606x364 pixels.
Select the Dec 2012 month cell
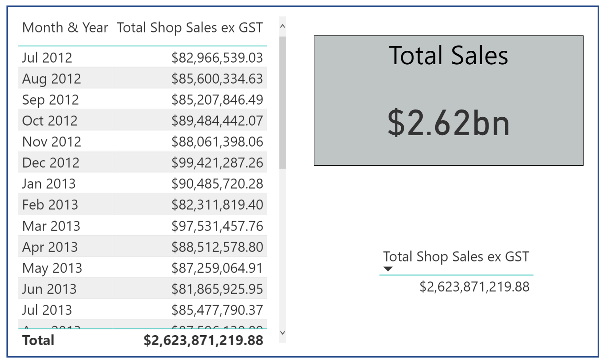coord(51,163)
